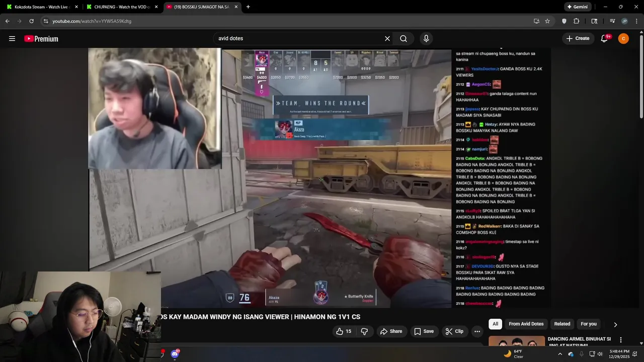Go to YouTube Premium home logo
644x362 pixels.
click(41, 39)
